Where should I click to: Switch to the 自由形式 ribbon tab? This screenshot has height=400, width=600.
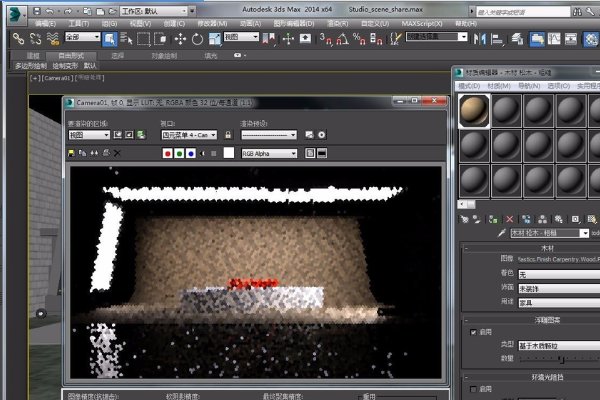coord(71,56)
